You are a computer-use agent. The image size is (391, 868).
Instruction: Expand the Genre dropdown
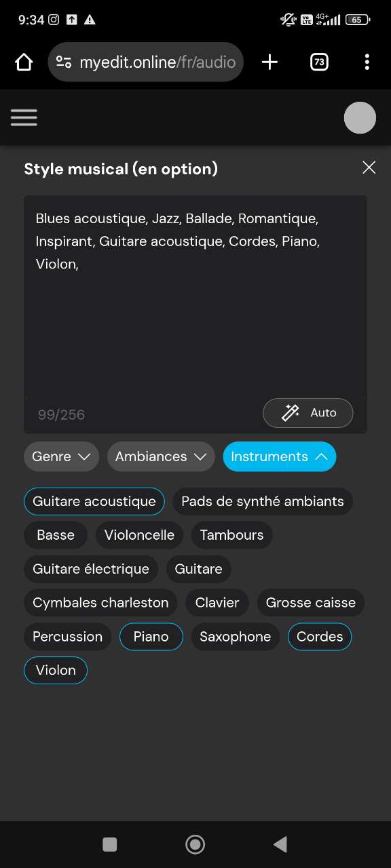coord(61,456)
